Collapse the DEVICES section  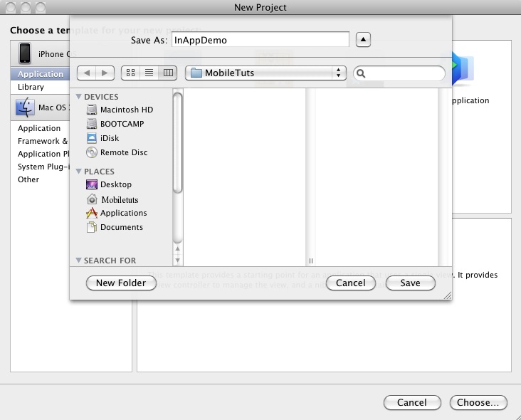(x=79, y=96)
